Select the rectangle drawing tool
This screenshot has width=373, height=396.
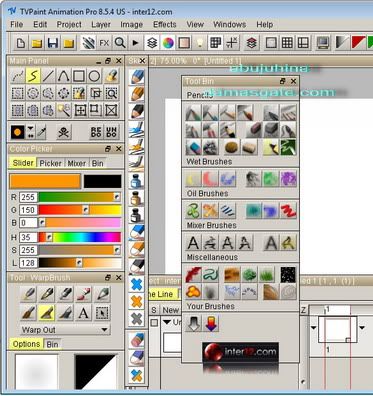click(79, 76)
